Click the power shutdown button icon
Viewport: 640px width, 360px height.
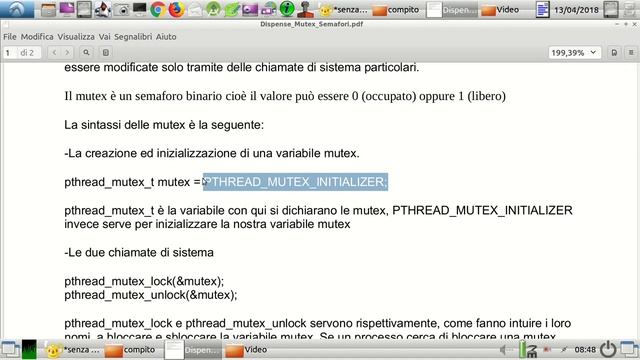[x=608, y=349]
